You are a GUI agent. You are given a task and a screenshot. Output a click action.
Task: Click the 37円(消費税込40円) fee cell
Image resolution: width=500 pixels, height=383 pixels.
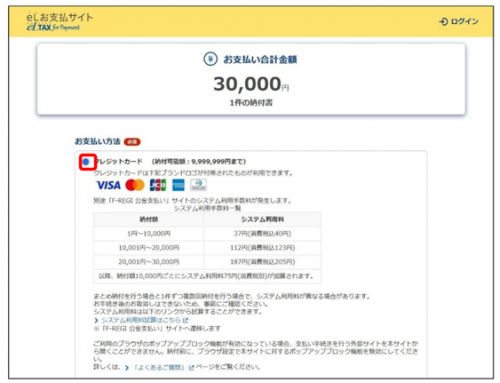262,234
